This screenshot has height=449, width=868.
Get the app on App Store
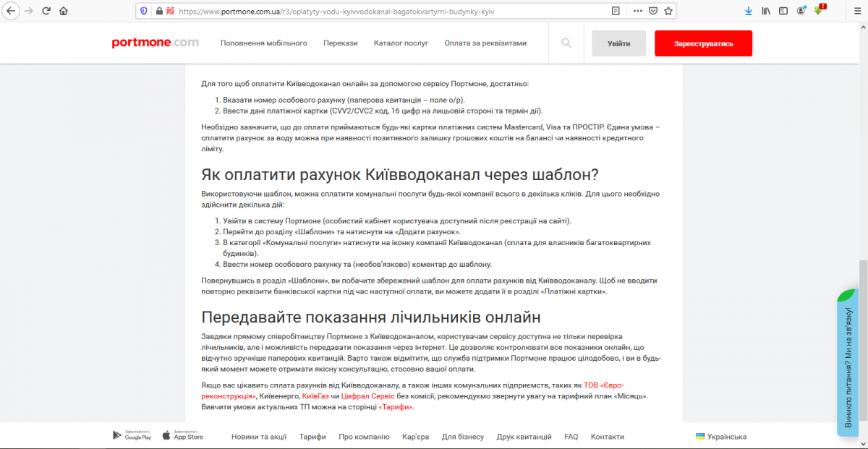(182, 435)
